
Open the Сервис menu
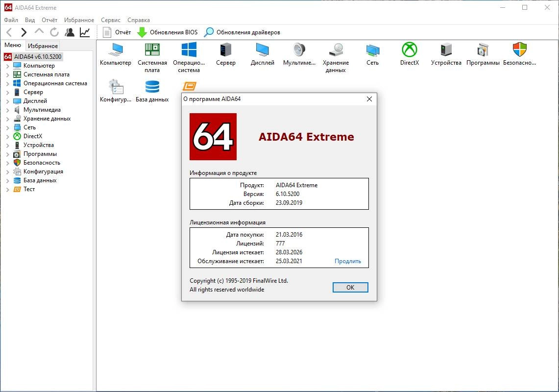[x=111, y=20]
